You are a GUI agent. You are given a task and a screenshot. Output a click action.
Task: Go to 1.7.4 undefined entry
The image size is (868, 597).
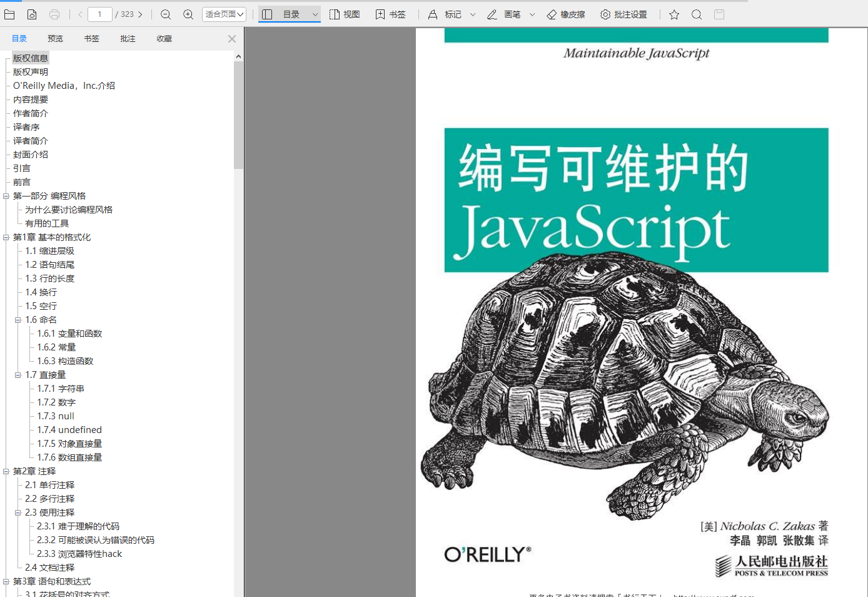(69, 430)
